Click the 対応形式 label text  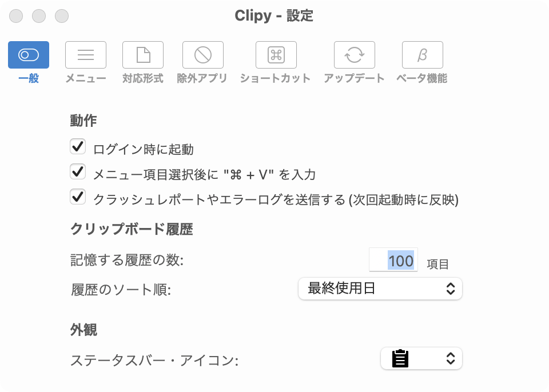click(x=143, y=78)
